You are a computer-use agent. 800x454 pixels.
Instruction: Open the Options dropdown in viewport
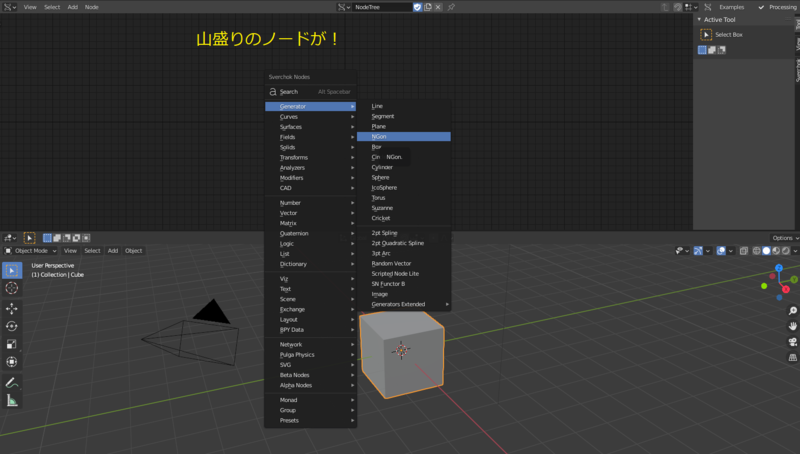[785, 238]
